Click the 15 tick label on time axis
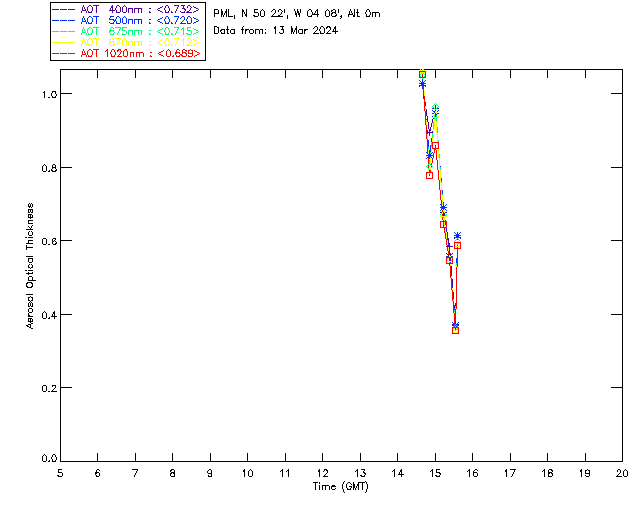The width and height of the screenshot is (640, 512). [435, 473]
